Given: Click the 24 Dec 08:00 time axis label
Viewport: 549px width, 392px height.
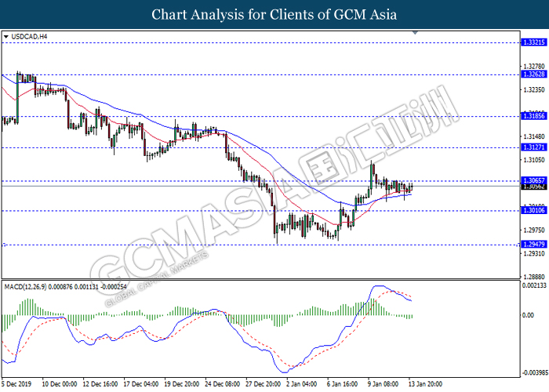Looking at the screenshot, I should click(x=222, y=384).
